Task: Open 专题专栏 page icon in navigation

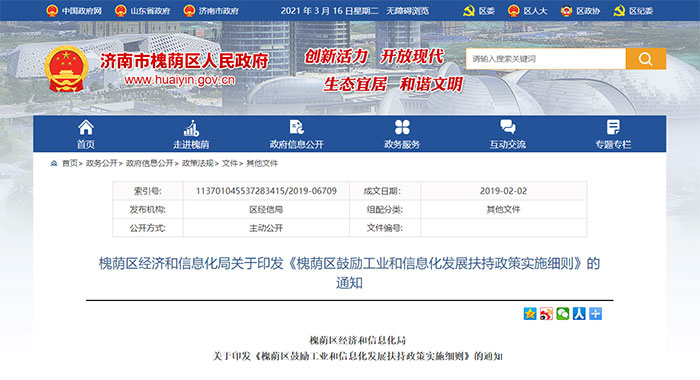Action: (613, 127)
